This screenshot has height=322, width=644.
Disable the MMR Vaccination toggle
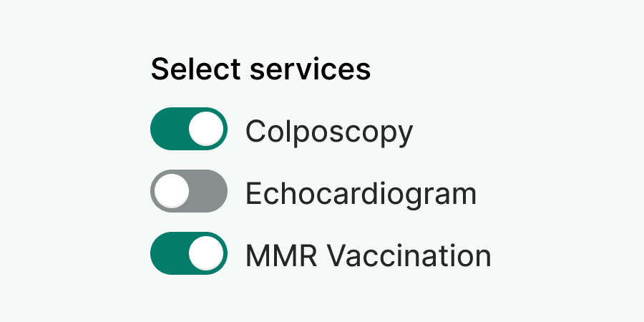189,254
